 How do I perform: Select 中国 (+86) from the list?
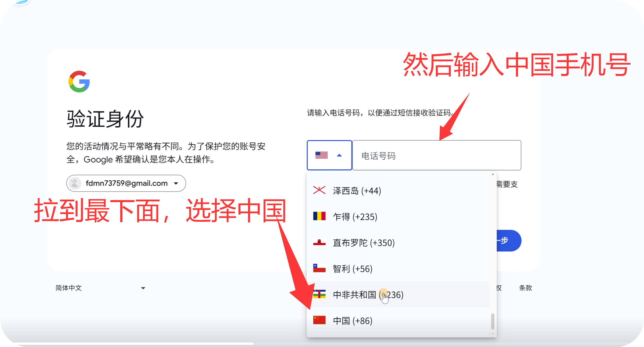[352, 320]
